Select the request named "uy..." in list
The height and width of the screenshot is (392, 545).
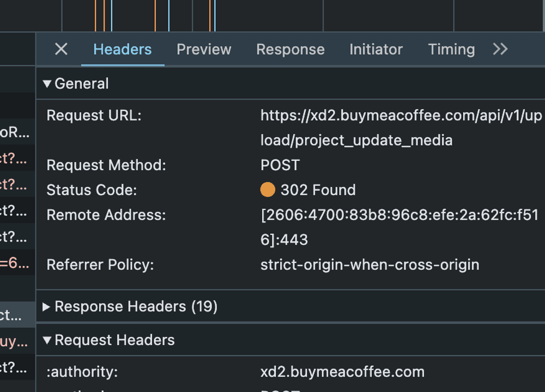coord(15,342)
